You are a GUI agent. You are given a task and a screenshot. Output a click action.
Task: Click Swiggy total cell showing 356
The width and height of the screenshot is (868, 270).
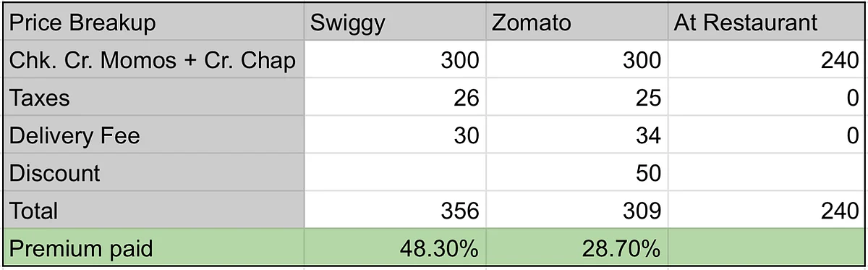(x=395, y=211)
